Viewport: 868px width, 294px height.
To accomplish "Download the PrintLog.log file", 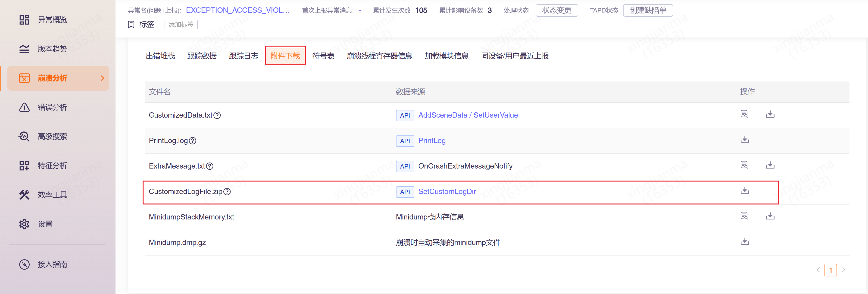I will (744, 140).
